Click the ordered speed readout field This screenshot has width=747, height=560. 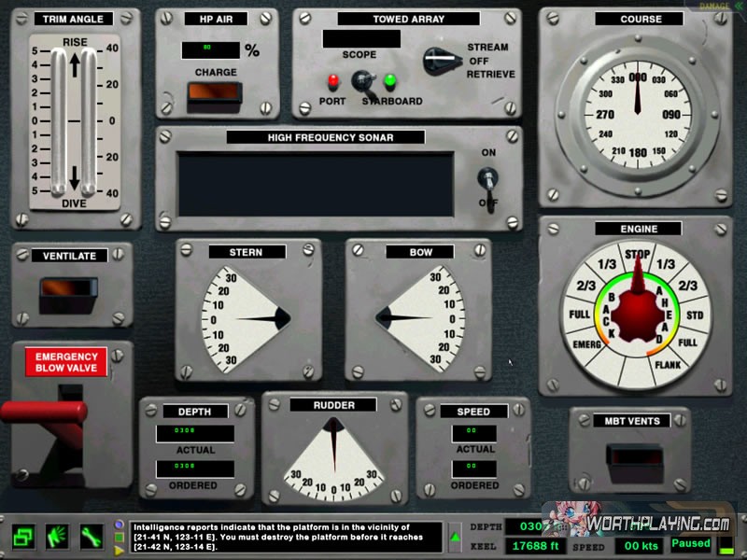(x=473, y=468)
